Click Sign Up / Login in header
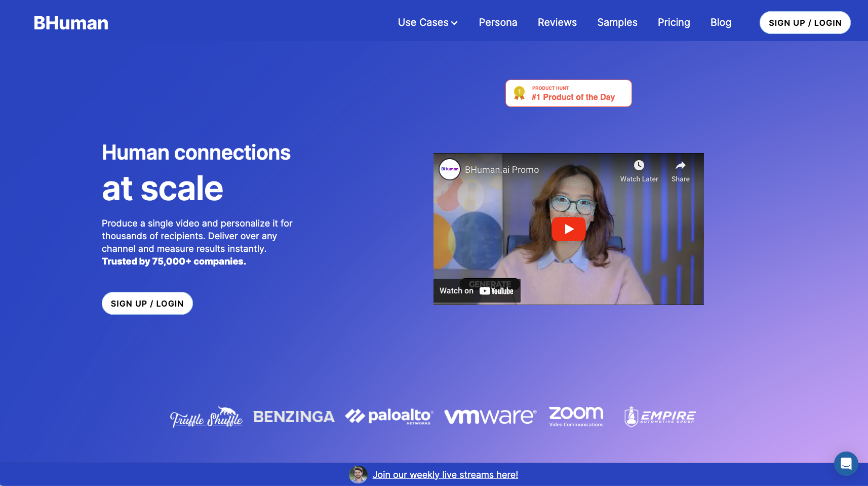 [805, 23]
